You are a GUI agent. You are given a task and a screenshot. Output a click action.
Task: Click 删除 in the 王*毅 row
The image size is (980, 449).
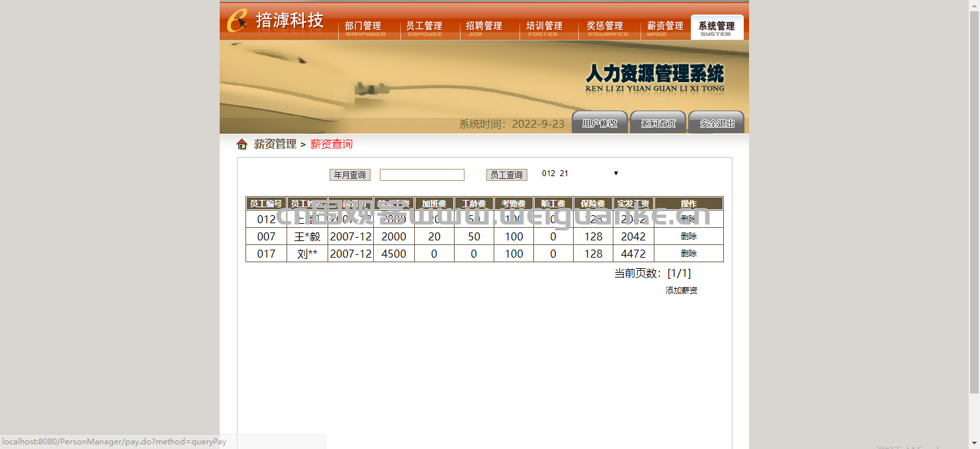point(688,236)
